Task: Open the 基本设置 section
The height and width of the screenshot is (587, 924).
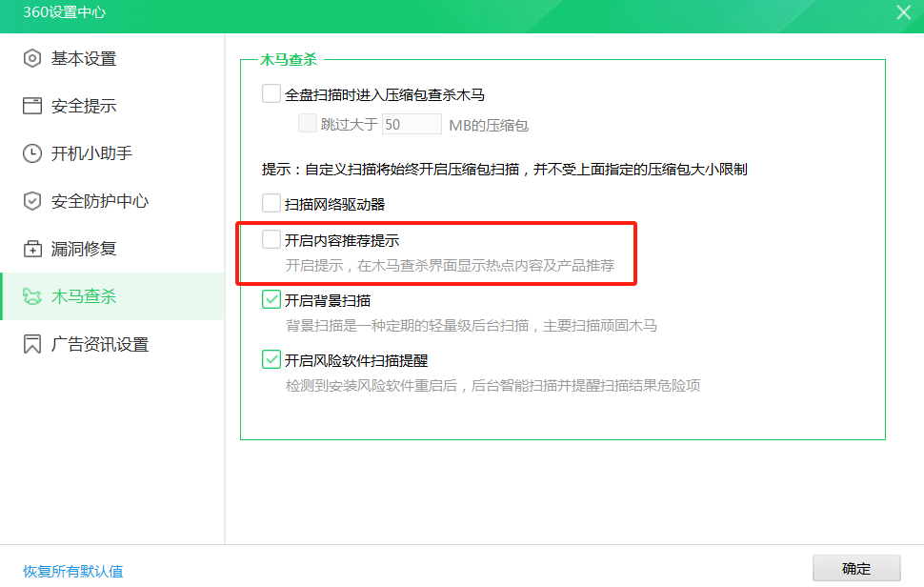Action: 112,58
